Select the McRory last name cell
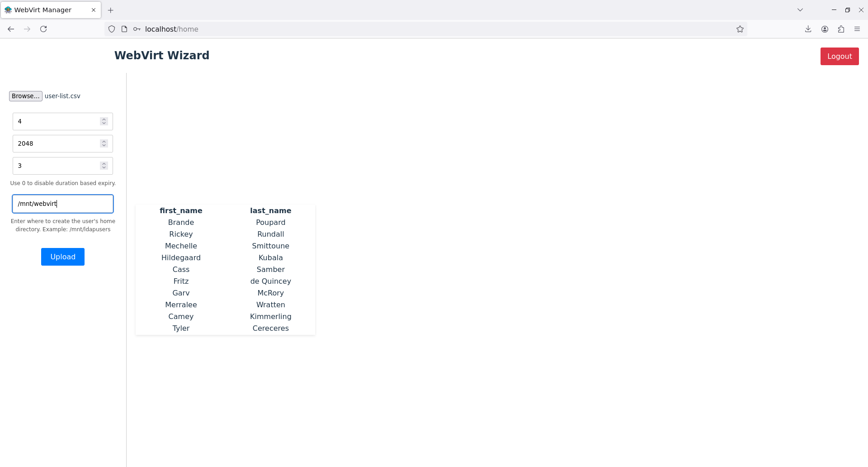The image size is (868, 467). click(x=271, y=293)
